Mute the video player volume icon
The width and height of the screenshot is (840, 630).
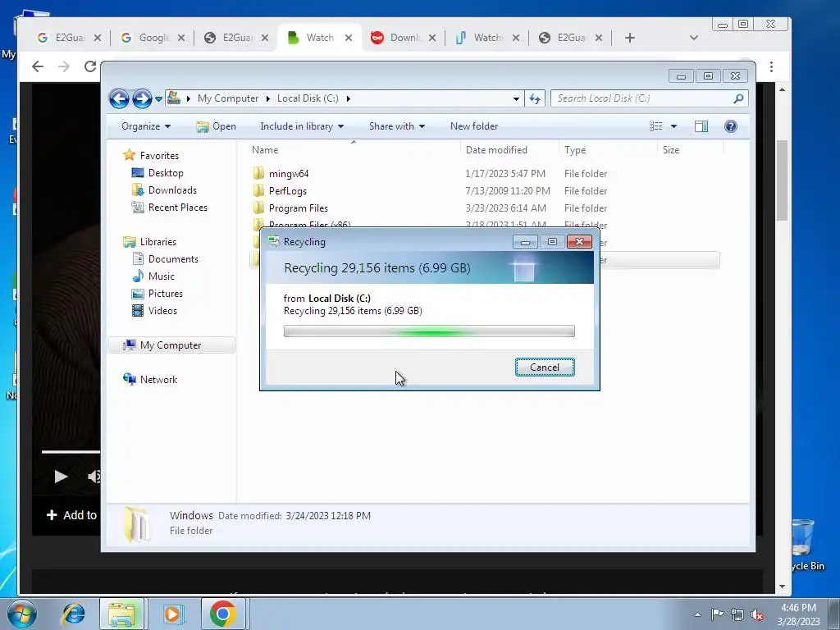[94, 477]
